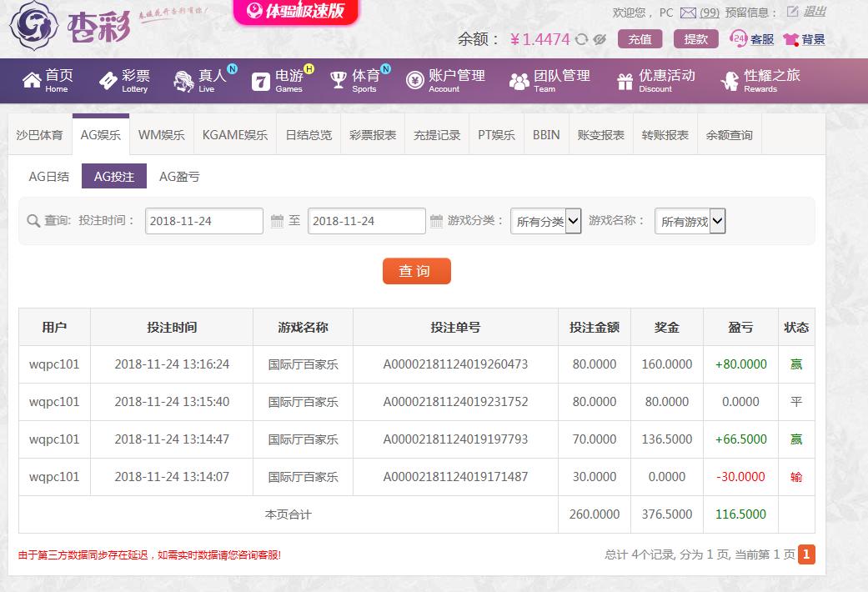Viewport: 868px width, 592px height.
Task: Click the +66.5000 profit cell
Action: click(740, 439)
